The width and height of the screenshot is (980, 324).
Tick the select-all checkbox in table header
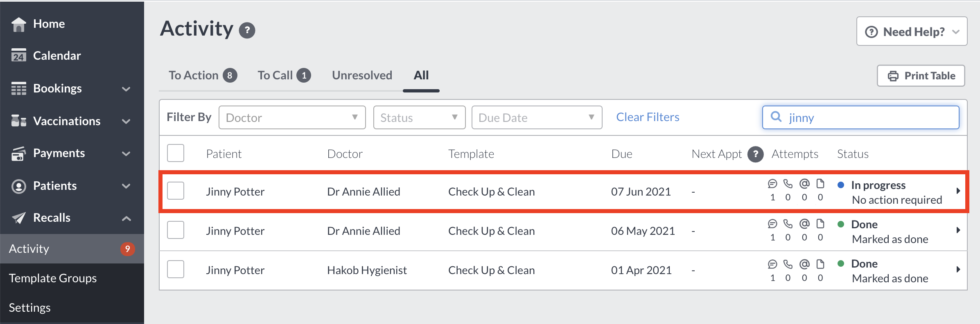[x=176, y=153]
